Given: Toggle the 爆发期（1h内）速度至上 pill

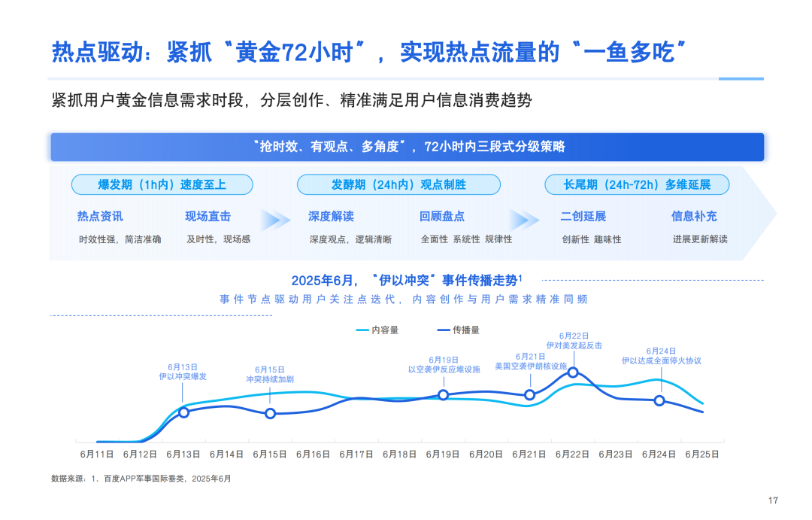Looking at the screenshot, I should click(x=162, y=184).
